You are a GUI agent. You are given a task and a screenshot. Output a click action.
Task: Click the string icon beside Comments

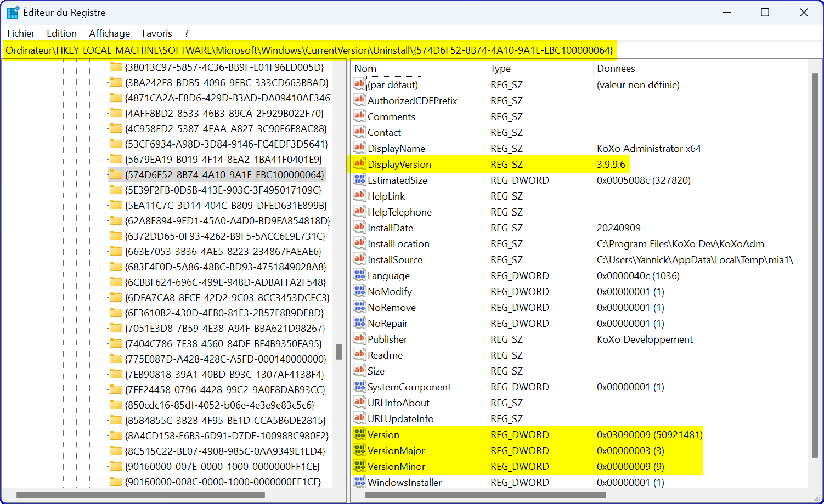pos(359,116)
